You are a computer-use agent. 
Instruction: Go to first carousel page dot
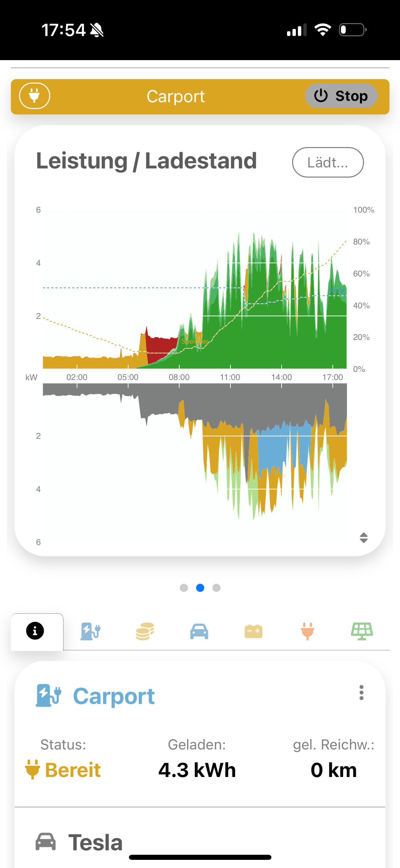coord(184,588)
